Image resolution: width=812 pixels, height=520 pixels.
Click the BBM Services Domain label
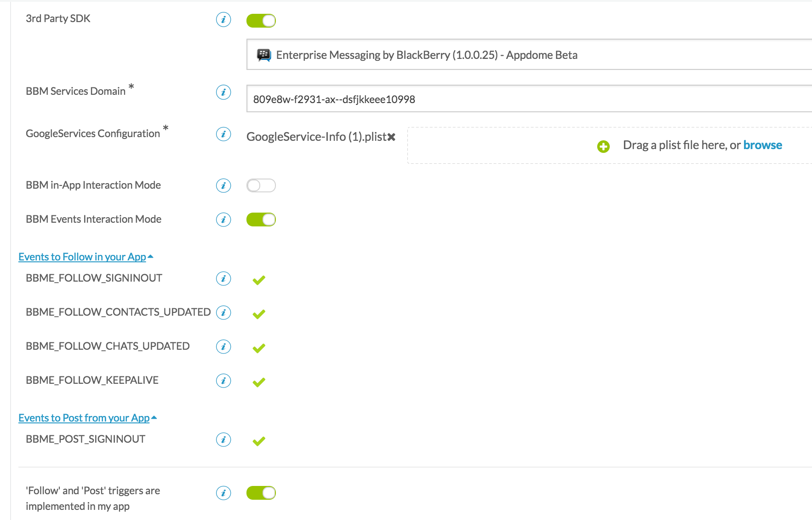point(75,91)
